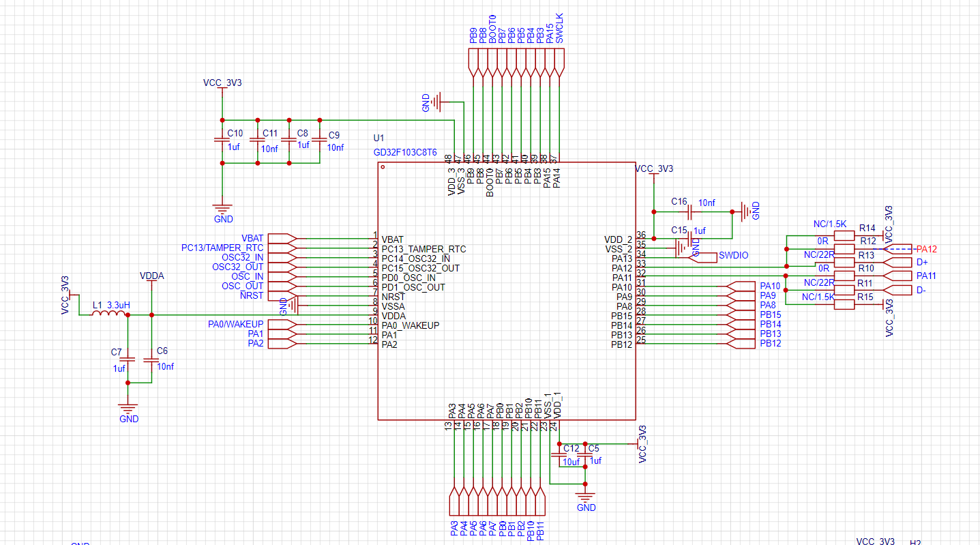
Task: Click the red PA12 net port label
Action: pyautogui.click(x=926, y=249)
